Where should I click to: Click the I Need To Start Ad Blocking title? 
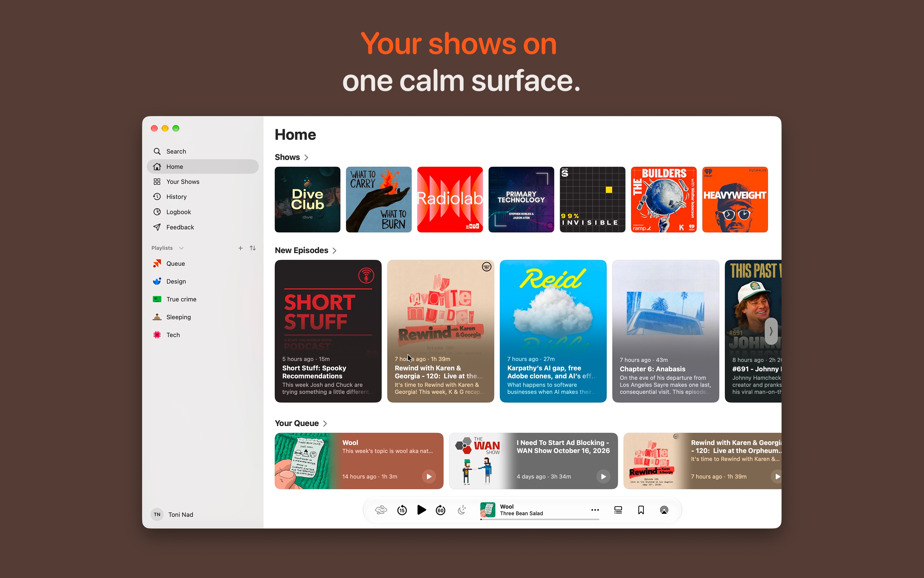point(563,446)
